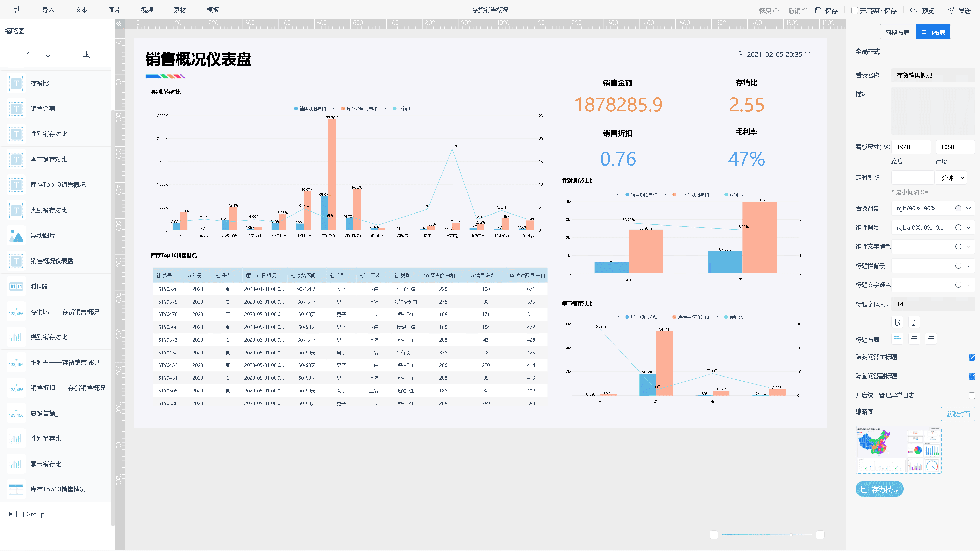The width and height of the screenshot is (980, 551).
Task: Toggle 存销比 legend in 性别销存对比 chart
Action: pos(733,195)
